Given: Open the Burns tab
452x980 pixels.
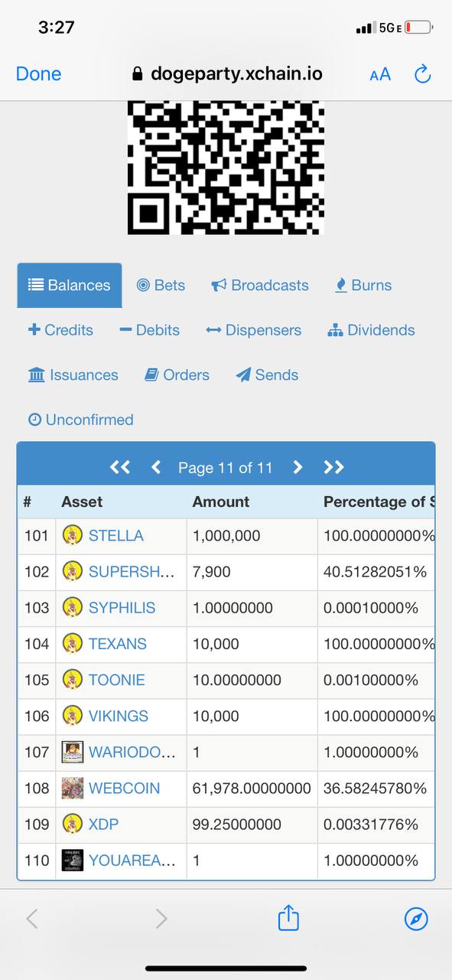Looking at the screenshot, I should point(363,285).
